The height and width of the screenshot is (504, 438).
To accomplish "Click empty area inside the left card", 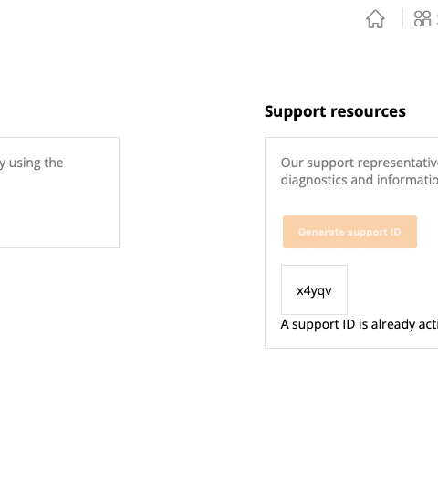I will (x=59, y=212).
